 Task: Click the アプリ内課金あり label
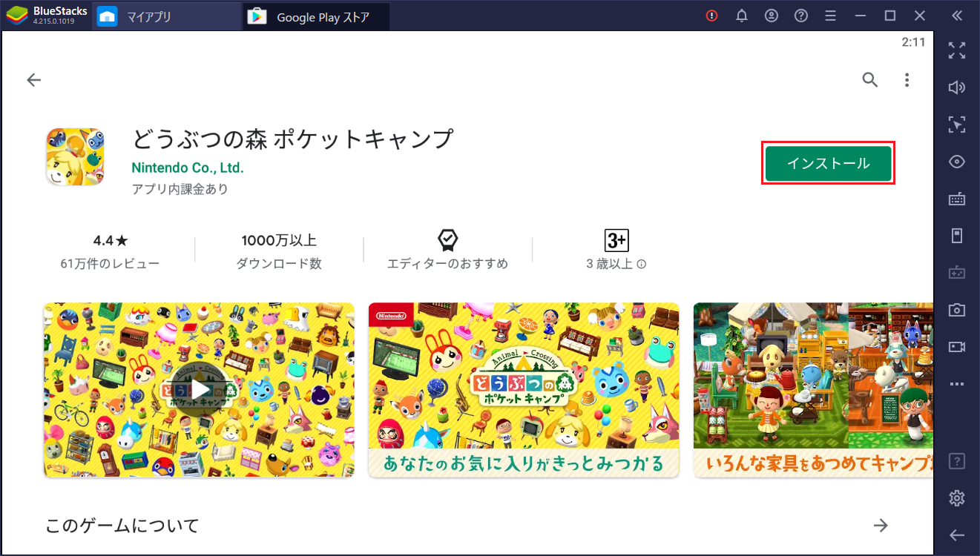coord(180,189)
